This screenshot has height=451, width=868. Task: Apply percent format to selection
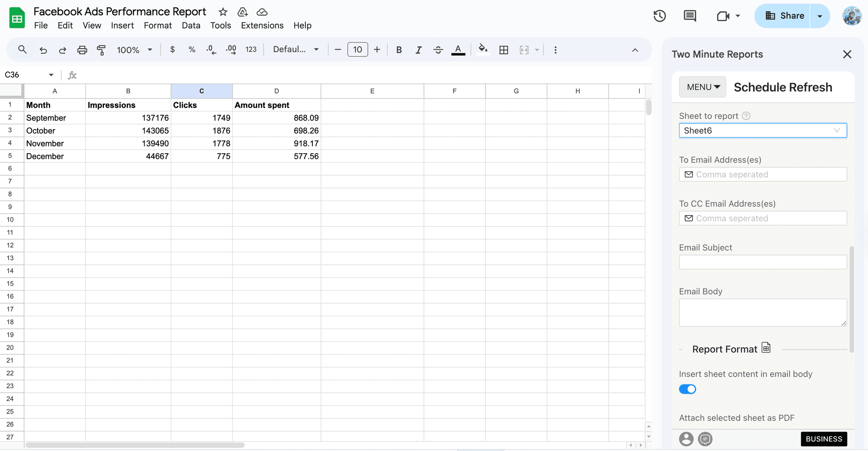point(192,50)
